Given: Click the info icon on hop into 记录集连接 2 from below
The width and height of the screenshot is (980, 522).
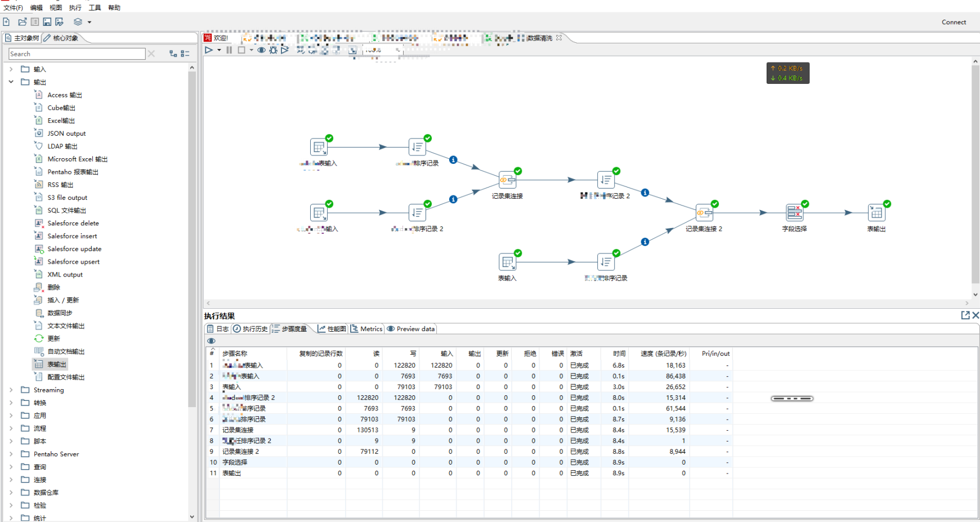Looking at the screenshot, I should click(645, 242).
